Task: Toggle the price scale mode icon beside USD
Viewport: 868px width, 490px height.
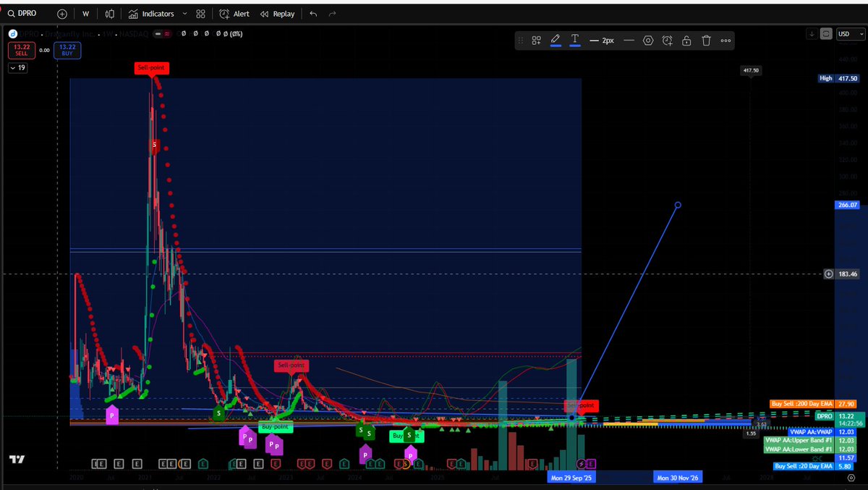Action: tap(827, 33)
